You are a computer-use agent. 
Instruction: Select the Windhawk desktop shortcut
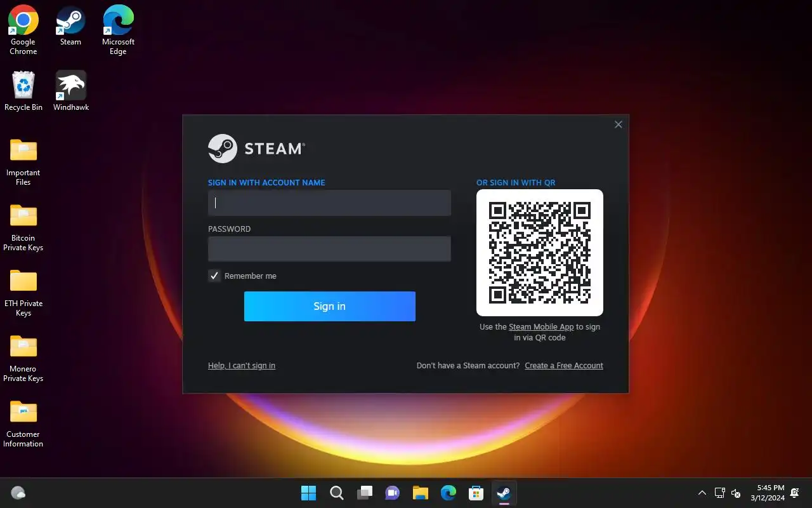tap(71, 91)
